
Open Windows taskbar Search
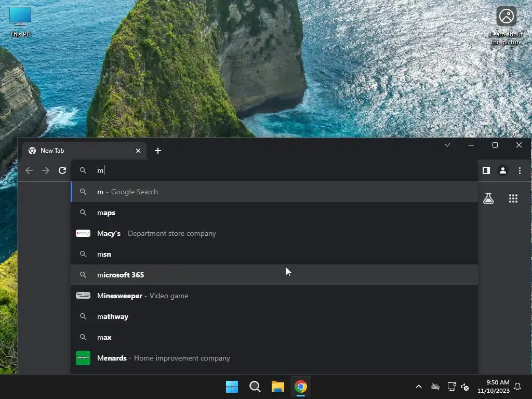[255, 387]
